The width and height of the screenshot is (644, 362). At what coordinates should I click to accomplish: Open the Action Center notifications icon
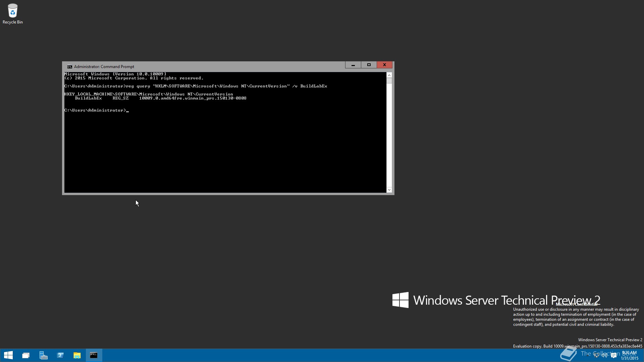(x=614, y=355)
